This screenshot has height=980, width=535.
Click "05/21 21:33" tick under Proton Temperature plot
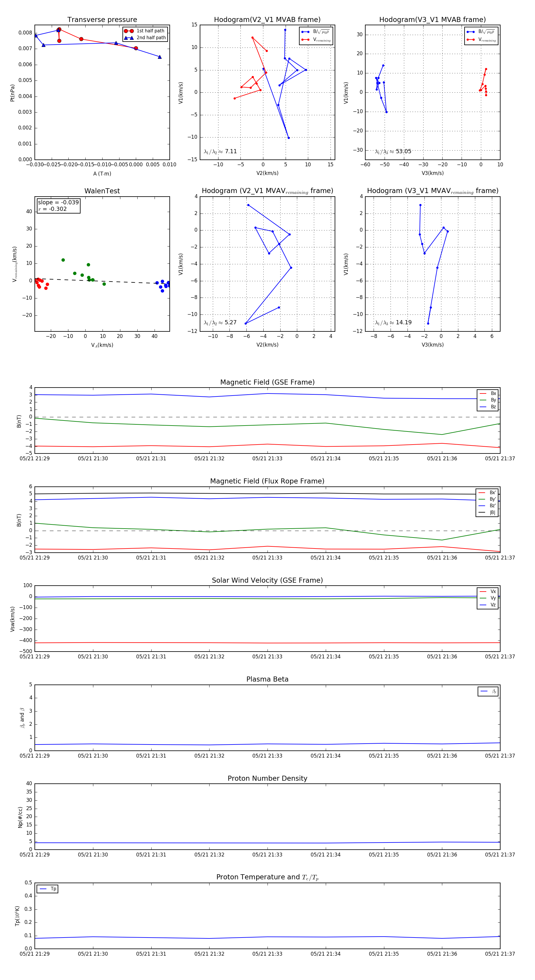(267, 954)
